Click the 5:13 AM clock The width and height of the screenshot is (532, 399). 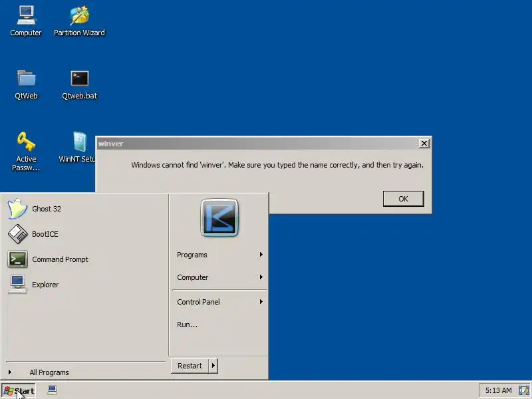coord(498,390)
